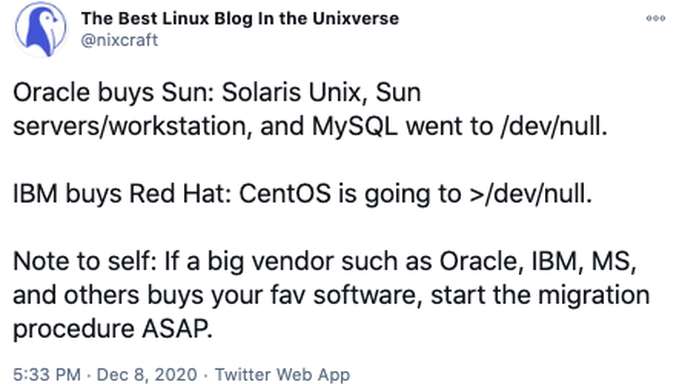Open the three-dot more options menu
Image resolution: width=682 pixels, height=384 pixels.
(655, 18)
